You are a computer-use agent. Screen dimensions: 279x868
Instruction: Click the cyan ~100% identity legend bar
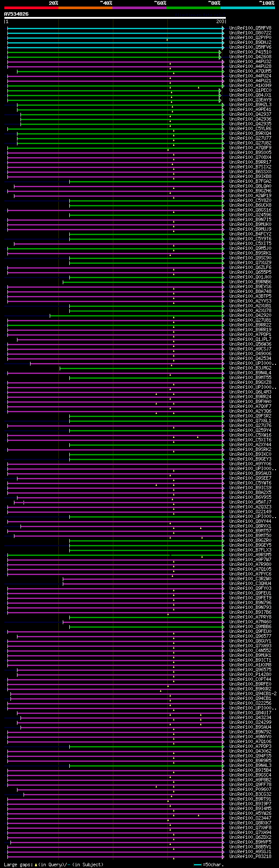pos(248,8)
